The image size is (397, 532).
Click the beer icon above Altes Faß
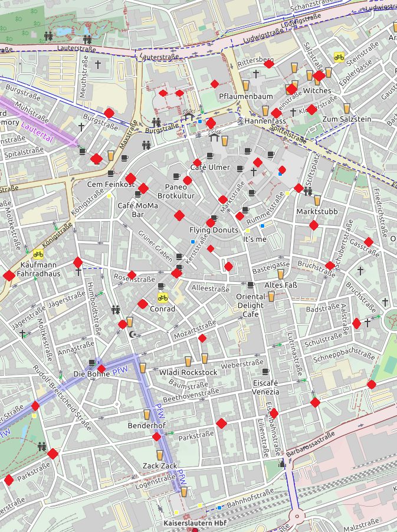[281, 274]
